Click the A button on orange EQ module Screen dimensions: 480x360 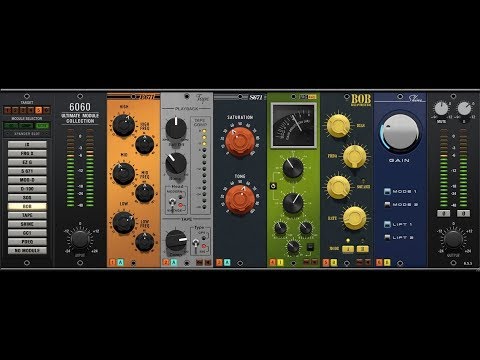(120, 263)
